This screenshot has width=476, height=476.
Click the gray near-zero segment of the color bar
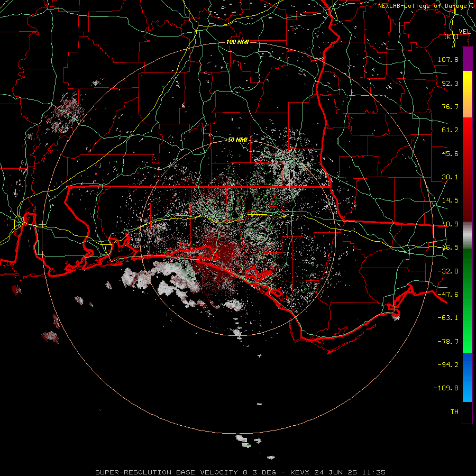(467, 235)
